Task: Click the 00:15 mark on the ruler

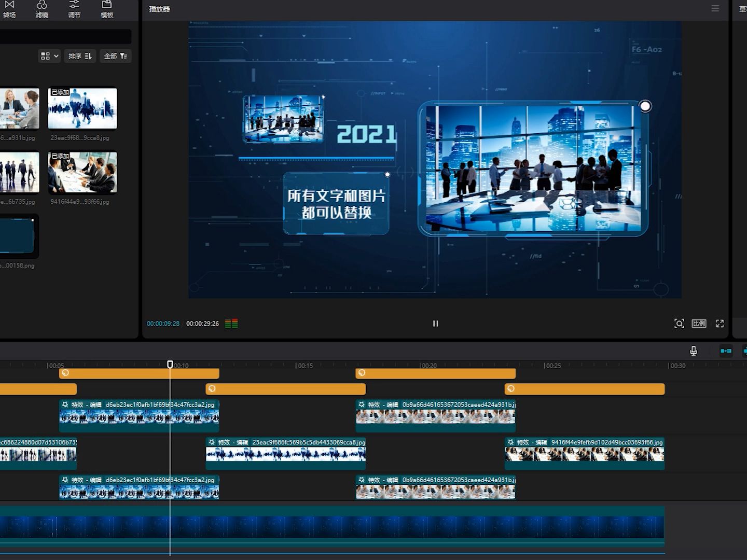Action: 304,366
